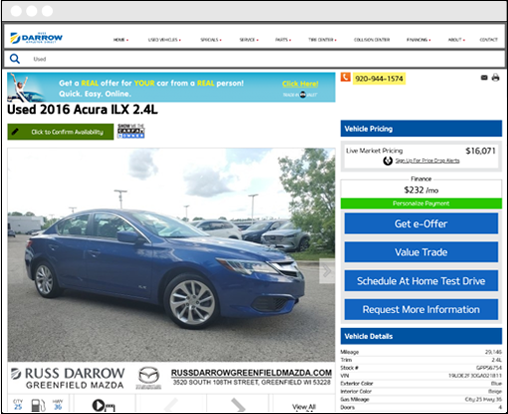This screenshot has width=508, height=414.
Task: Click RUSSDARROWGREENFIELDMAZDA.COM text in photo footer
Action: point(251,373)
